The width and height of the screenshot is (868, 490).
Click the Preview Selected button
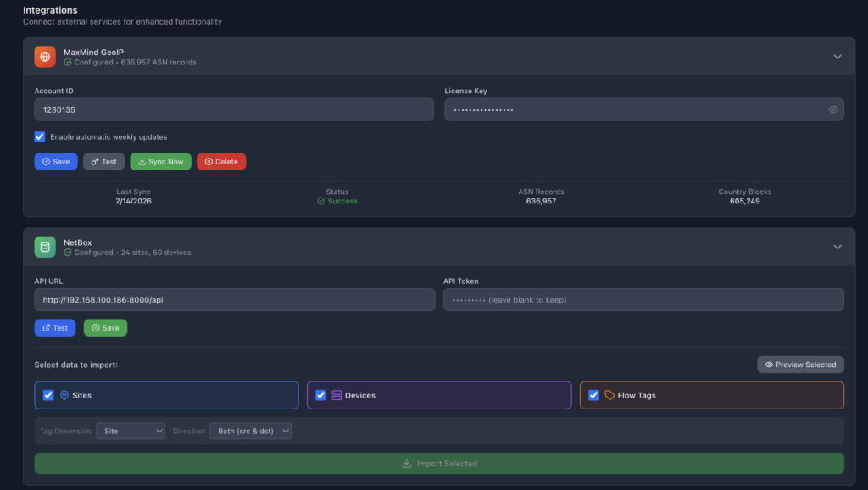coord(800,365)
